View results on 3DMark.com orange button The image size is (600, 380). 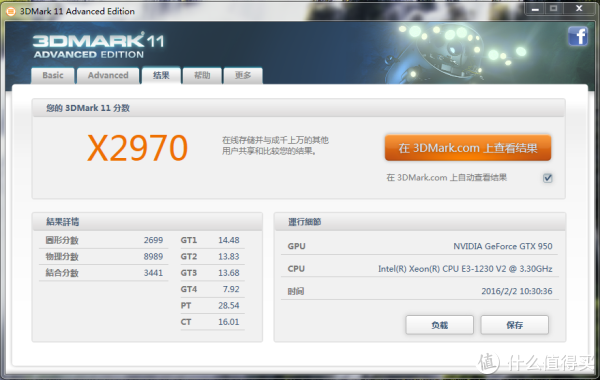pos(468,148)
